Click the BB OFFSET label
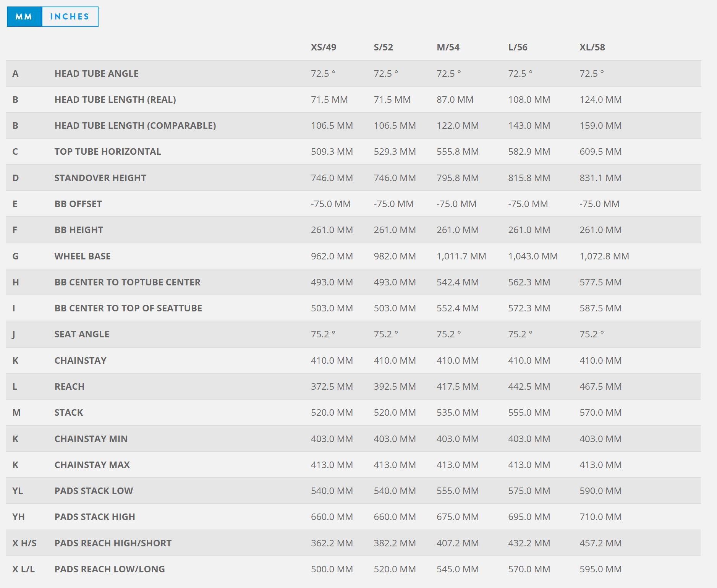 click(x=78, y=204)
